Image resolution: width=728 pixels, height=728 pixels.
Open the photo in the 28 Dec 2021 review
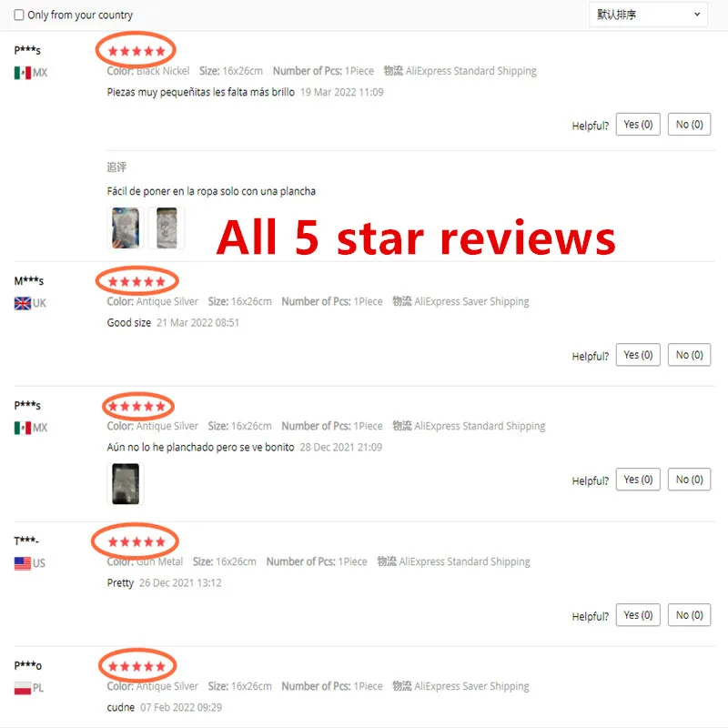[x=126, y=483]
